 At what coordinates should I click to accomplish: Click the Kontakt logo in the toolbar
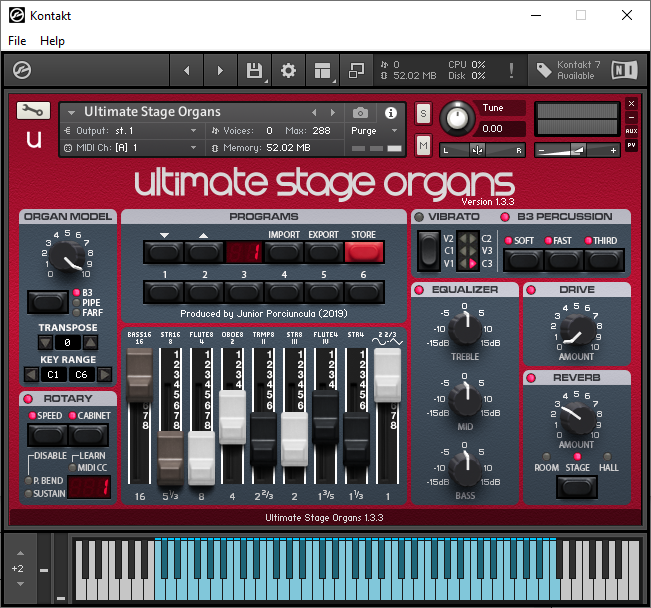pos(22,70)
